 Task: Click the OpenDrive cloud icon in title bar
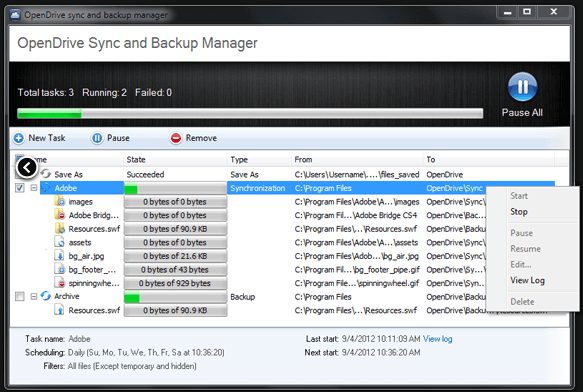pyautogui.click(x=15, y=15)
